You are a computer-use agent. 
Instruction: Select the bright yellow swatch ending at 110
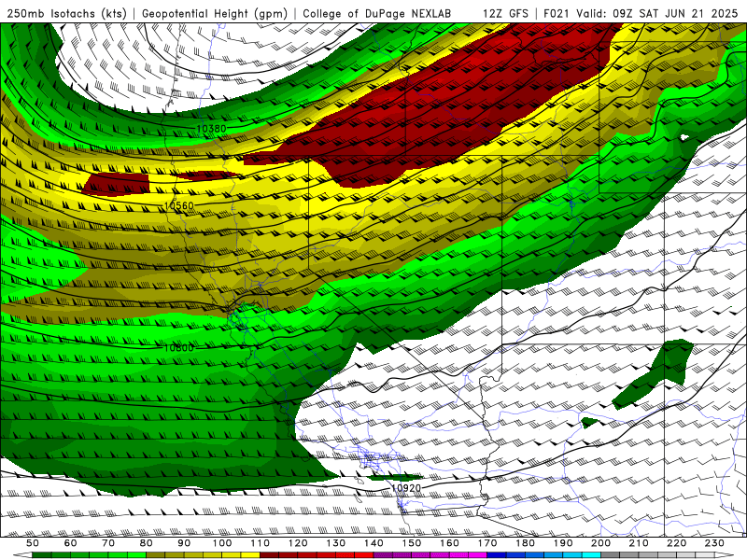tap(250, 554)
